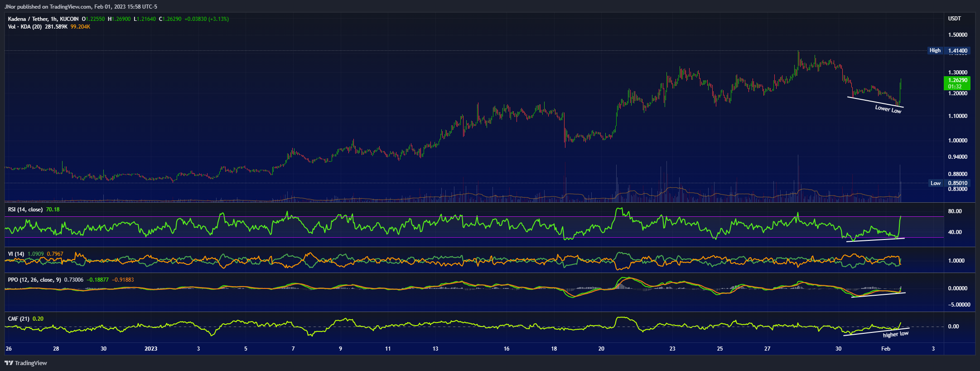This screenshot has height=371, width=980.
Task: Click the low price value L1.21640
Action: coord(145,19)
